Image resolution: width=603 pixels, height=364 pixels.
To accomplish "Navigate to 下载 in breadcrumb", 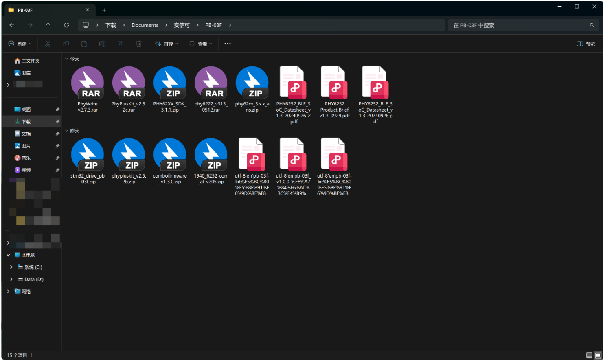I will (x=111, y=25).
